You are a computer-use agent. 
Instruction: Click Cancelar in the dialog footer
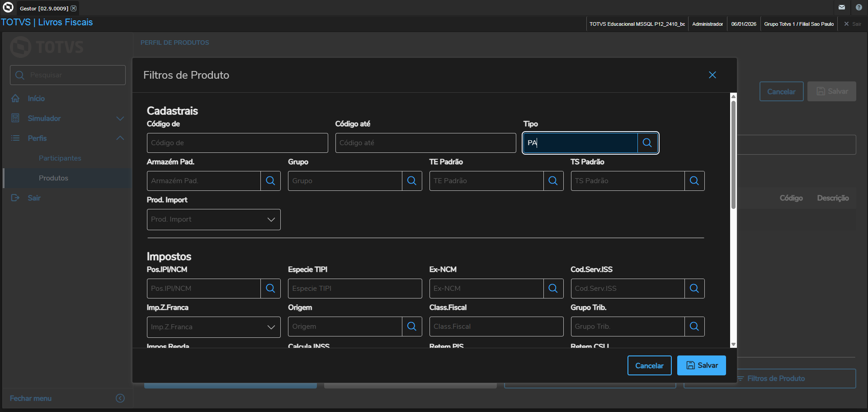point(649,365)
